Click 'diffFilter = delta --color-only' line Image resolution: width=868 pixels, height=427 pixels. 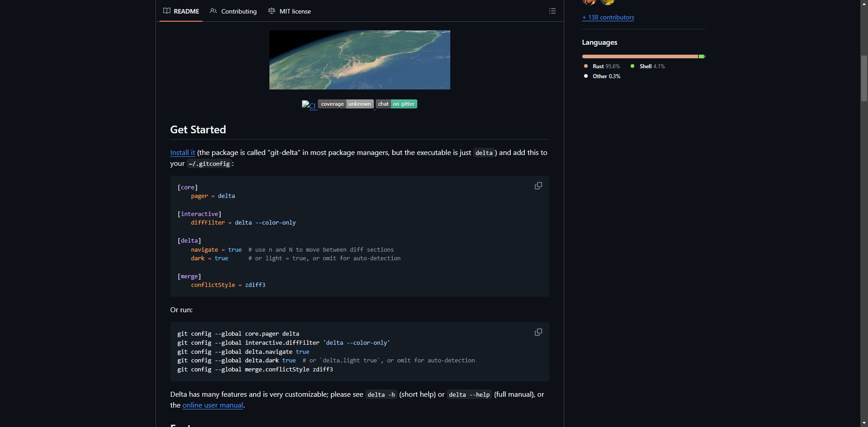coord(243,223)
